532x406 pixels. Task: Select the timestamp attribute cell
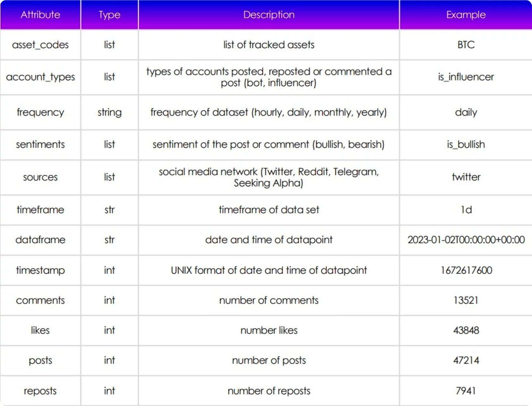tap(40, 270)
